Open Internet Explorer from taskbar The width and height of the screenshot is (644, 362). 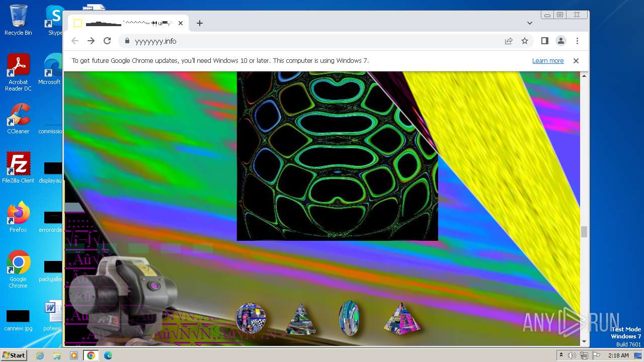(40, 355)
